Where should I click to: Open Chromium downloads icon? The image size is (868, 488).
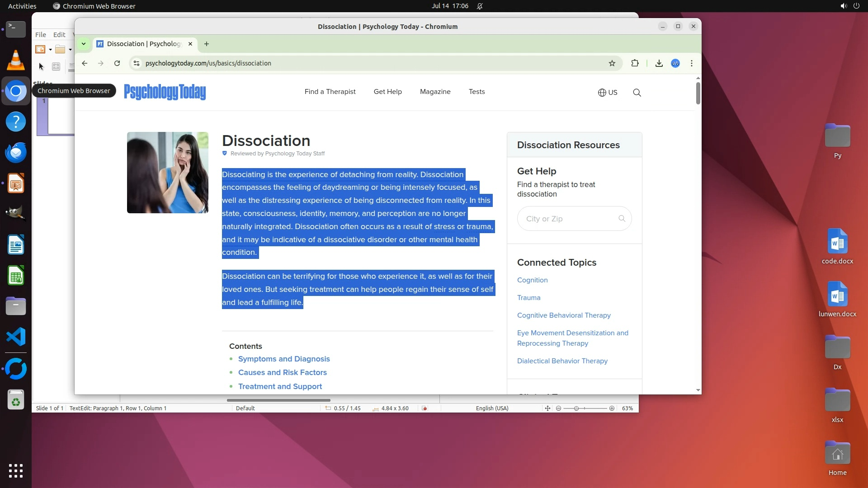click(x=659, y=63)
